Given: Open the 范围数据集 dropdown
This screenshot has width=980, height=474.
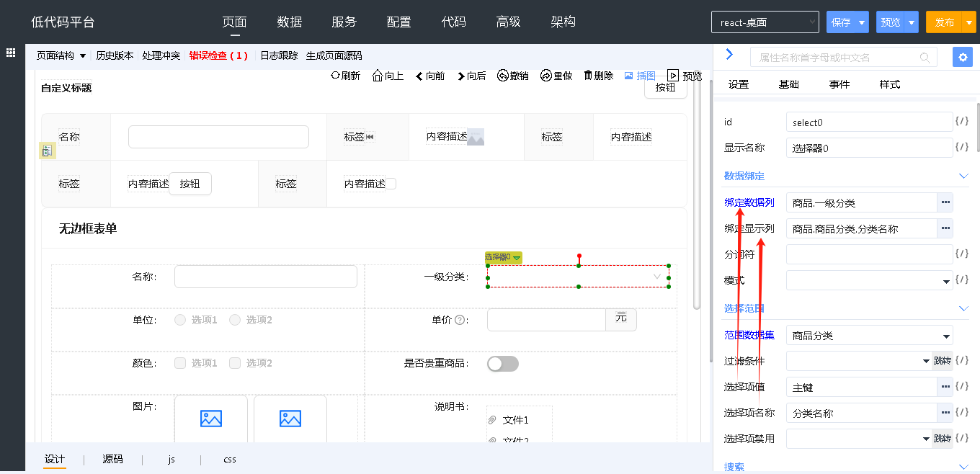Looking at the screenshot, I should pos(870,335).
